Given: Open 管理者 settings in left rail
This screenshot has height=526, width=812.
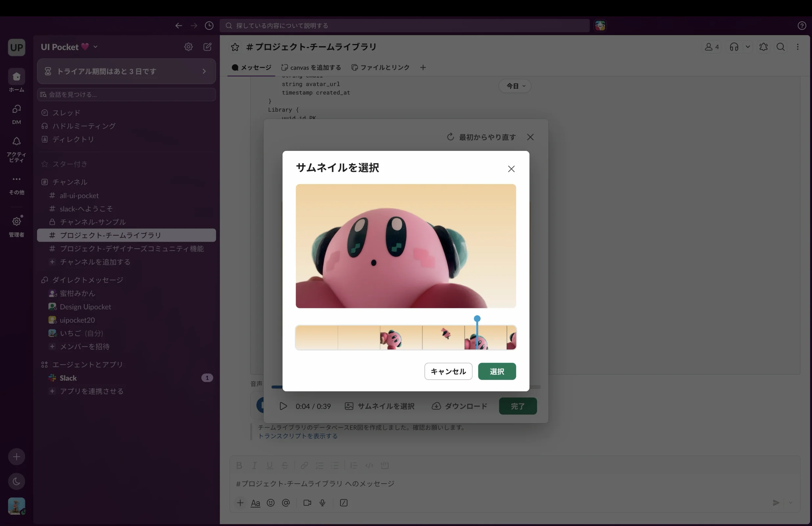Looking at the screenshot, I should 16,226.
